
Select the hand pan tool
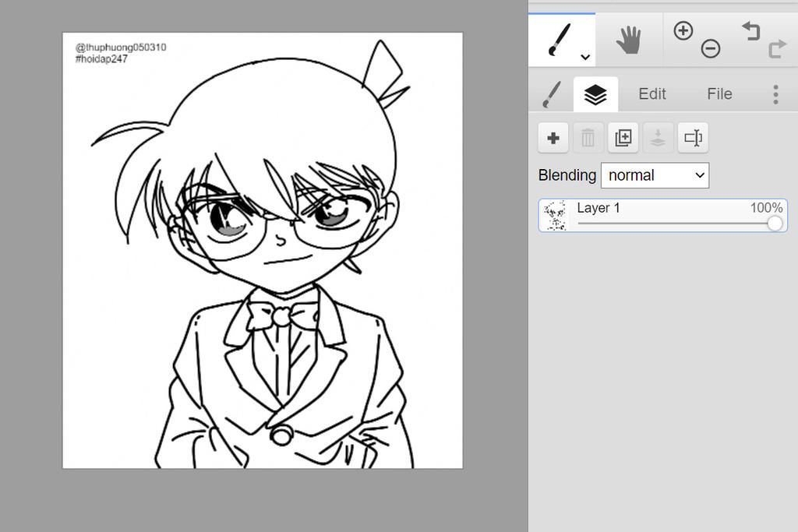coord(629,41)
